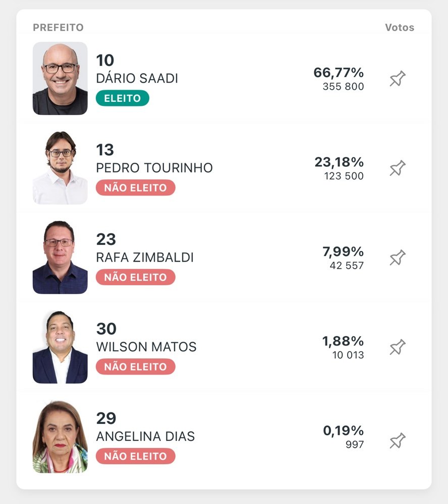Pin candidate Dário Saadi

pyautogui.click(x=398, y=79)
